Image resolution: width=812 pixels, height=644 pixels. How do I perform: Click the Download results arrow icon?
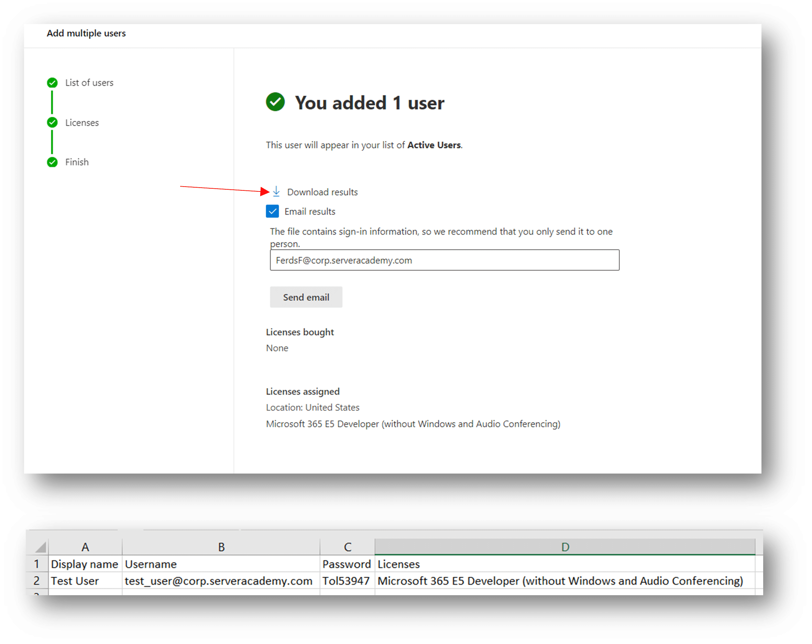276,191
